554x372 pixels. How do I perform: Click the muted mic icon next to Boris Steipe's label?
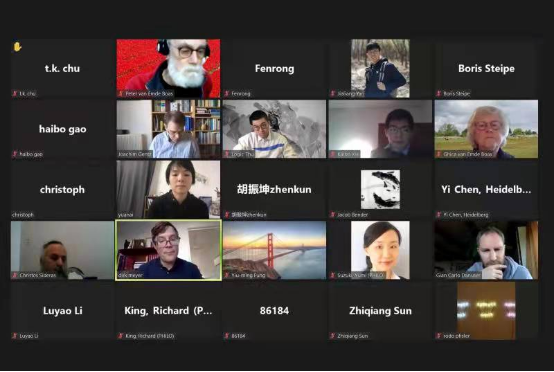coord(439,94)
